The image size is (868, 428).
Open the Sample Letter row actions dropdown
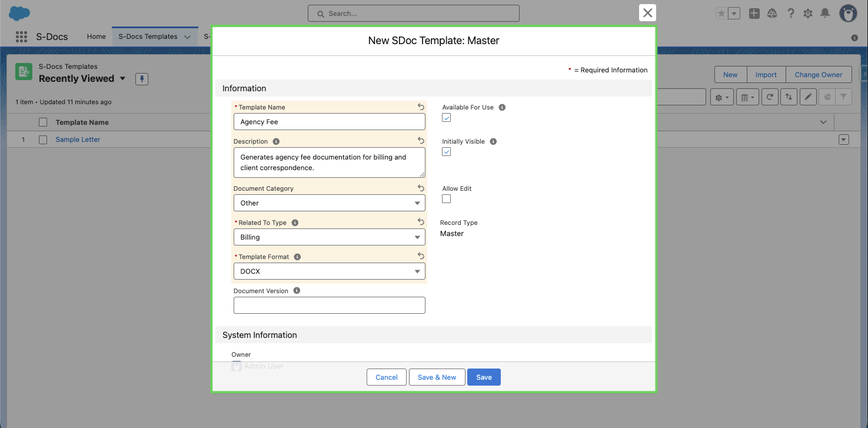844,140
